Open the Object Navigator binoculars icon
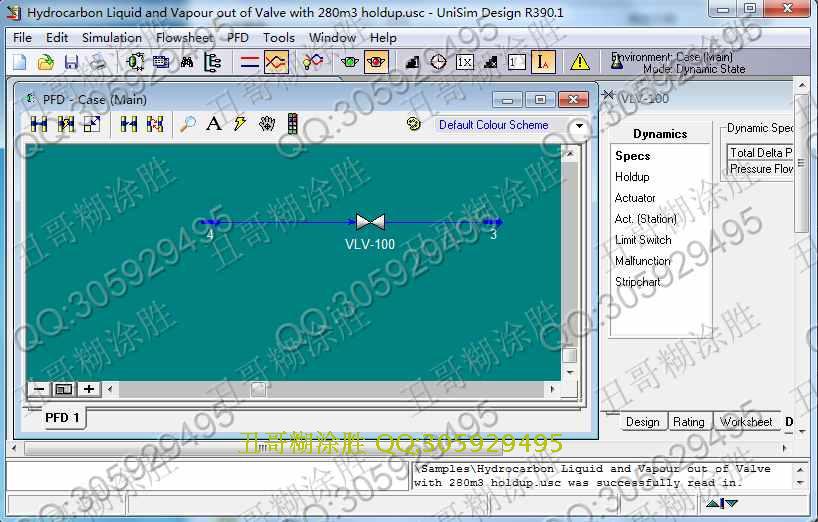Screen dimensions: 818x522 pyautogui.click(x=186, y=62)
